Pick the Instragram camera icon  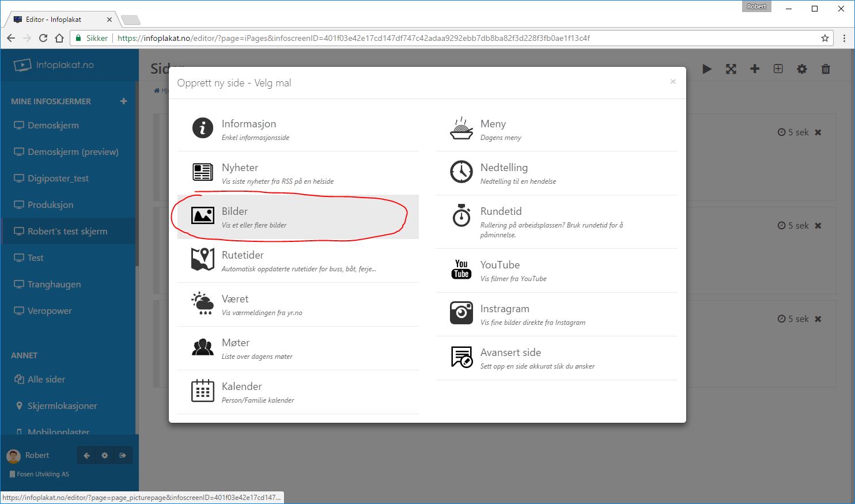(461, 313)
